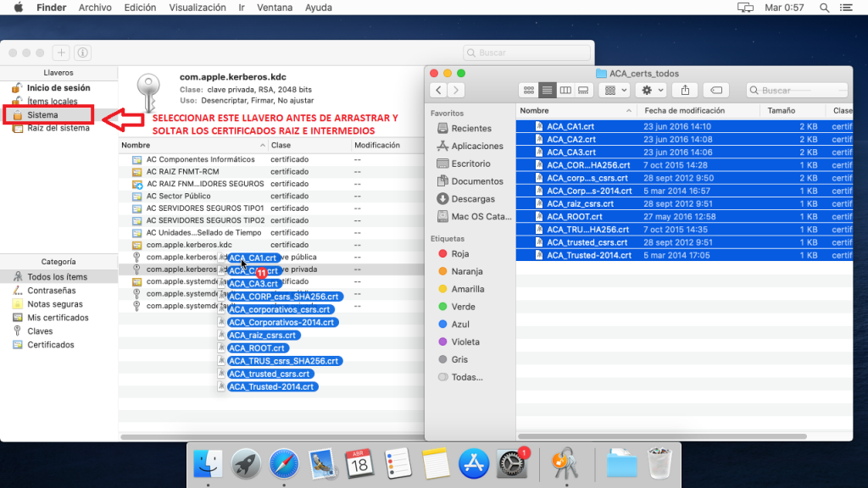Open the Ventana menu
The image size is (868, 488).
point(275,8)
